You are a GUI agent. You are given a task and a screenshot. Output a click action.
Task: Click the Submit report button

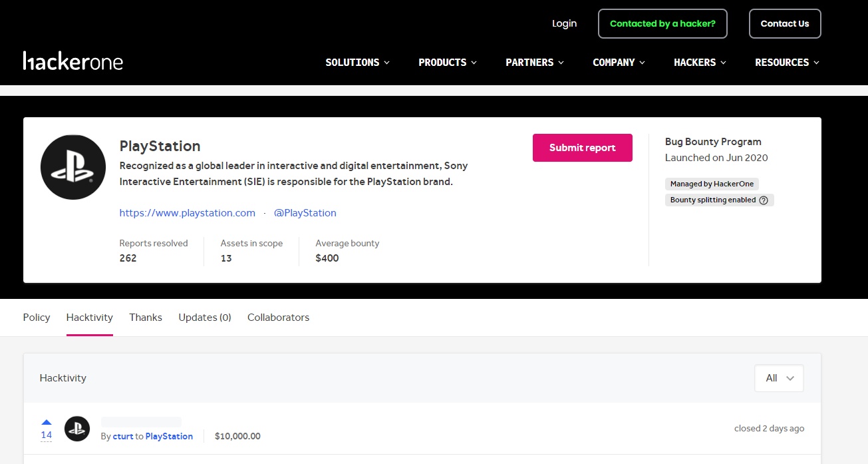coord(583,148)
